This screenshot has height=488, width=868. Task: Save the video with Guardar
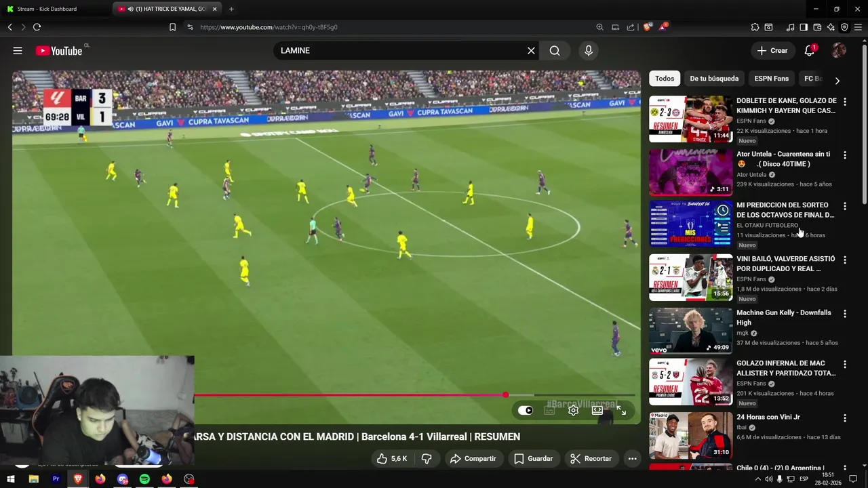[x=533, y=459]
